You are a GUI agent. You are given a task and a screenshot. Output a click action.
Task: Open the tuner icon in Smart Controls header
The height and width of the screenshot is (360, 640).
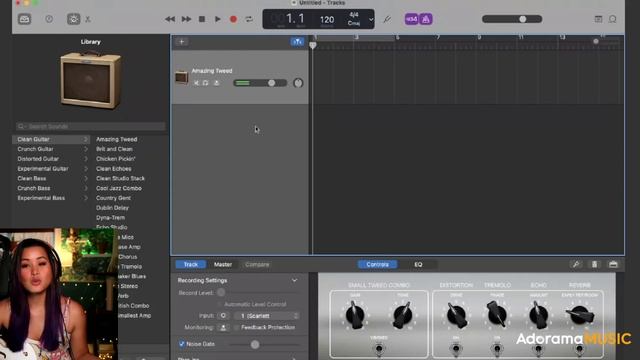tap(576, 264)
